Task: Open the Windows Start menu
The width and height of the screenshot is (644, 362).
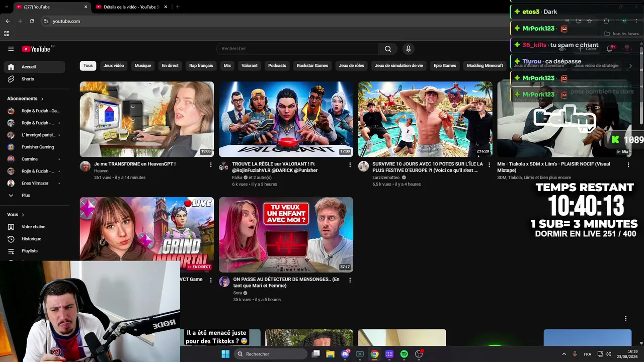Action: (x=225, y=354)
